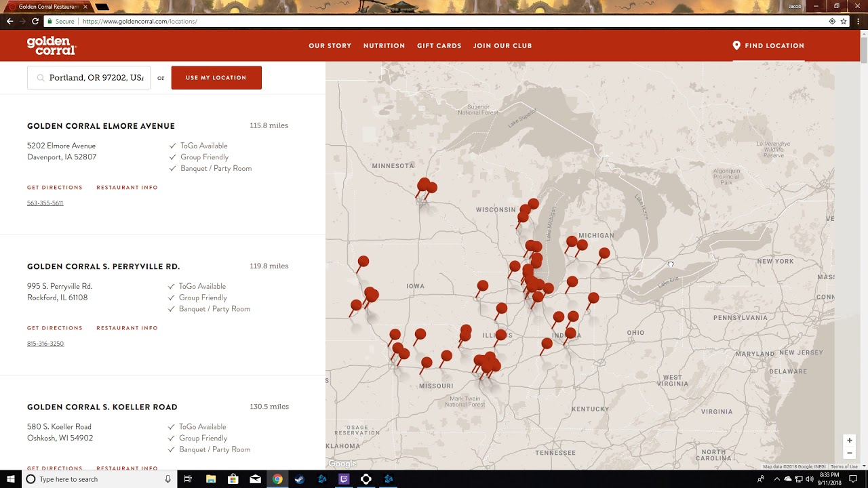This screenshot has width=868, height=488.
Task: Call 815-316-3250 phone link
Action: point(45,344)
